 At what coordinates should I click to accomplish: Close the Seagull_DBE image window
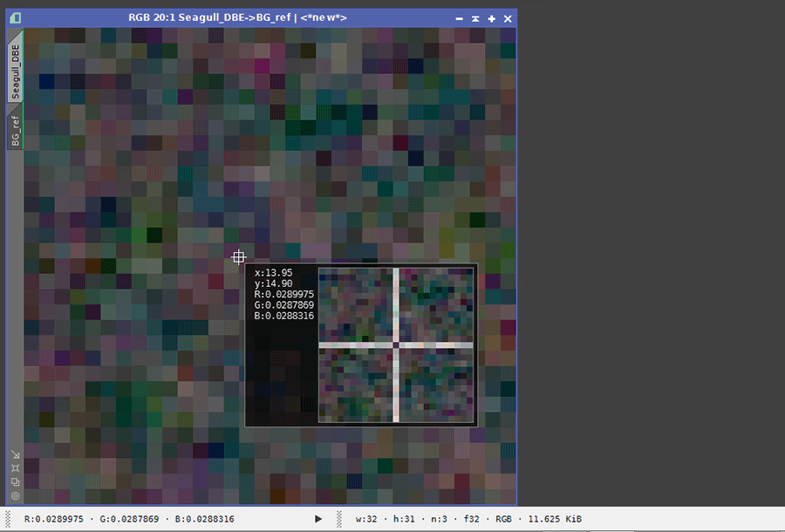508,18
